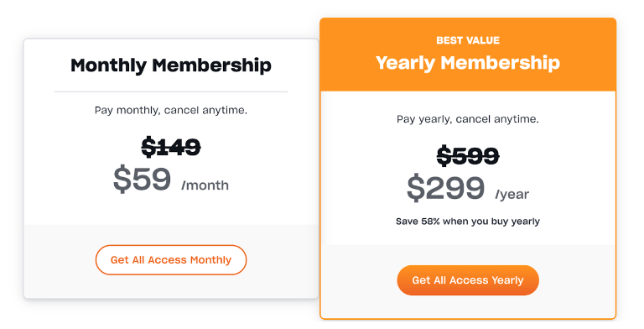The image size is (644, 329).
Task: Select the Yearly Membership heading
Action: [x=468, y=63]
